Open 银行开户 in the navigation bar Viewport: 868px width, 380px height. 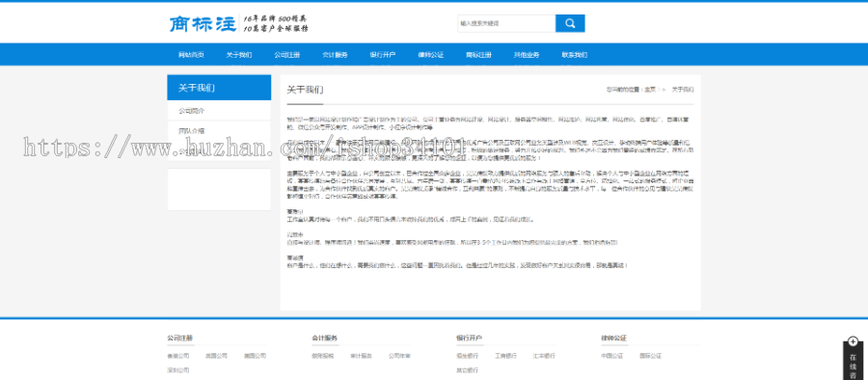tap(383, 55)
